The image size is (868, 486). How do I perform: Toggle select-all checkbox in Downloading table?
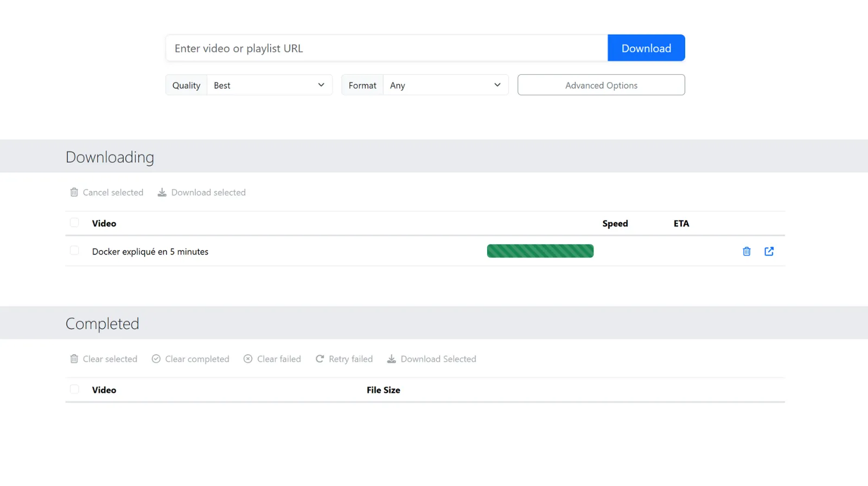click(x=74, y=223)
